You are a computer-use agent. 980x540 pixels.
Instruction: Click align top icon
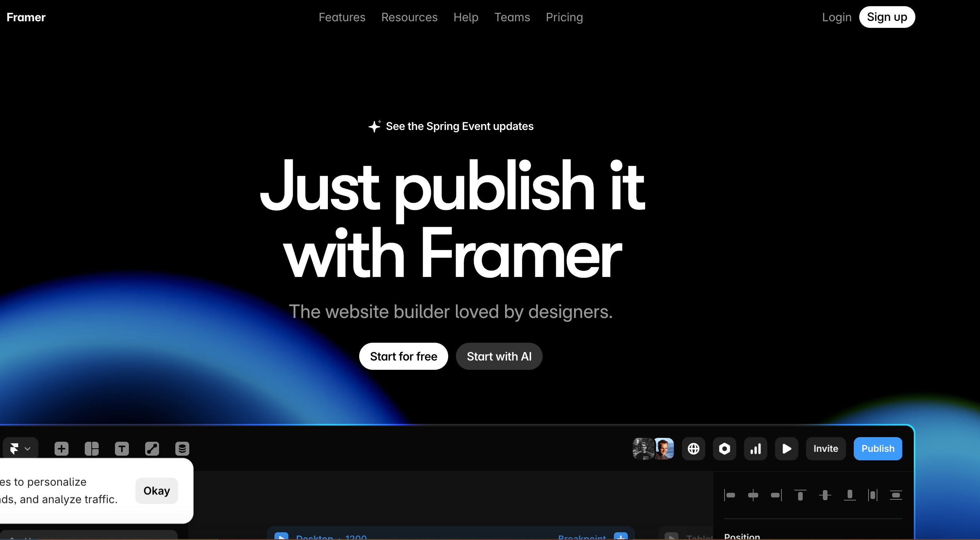800,495
